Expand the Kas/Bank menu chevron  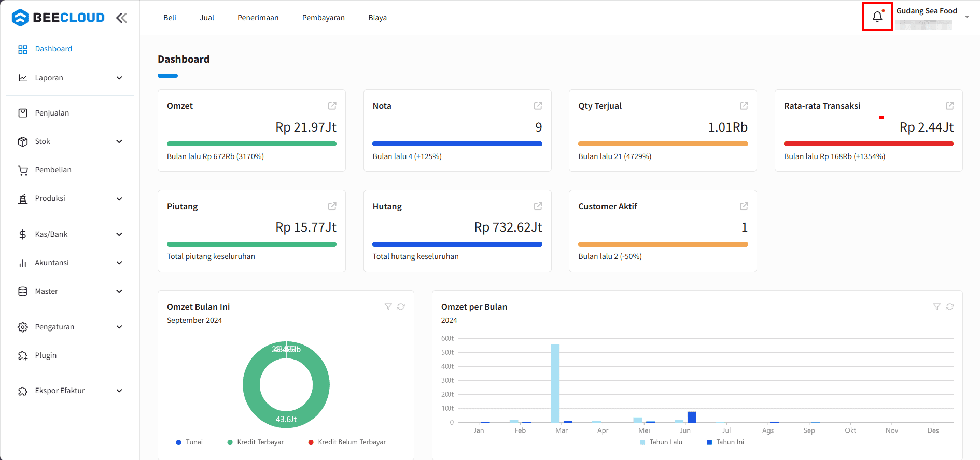coord(119,234)
